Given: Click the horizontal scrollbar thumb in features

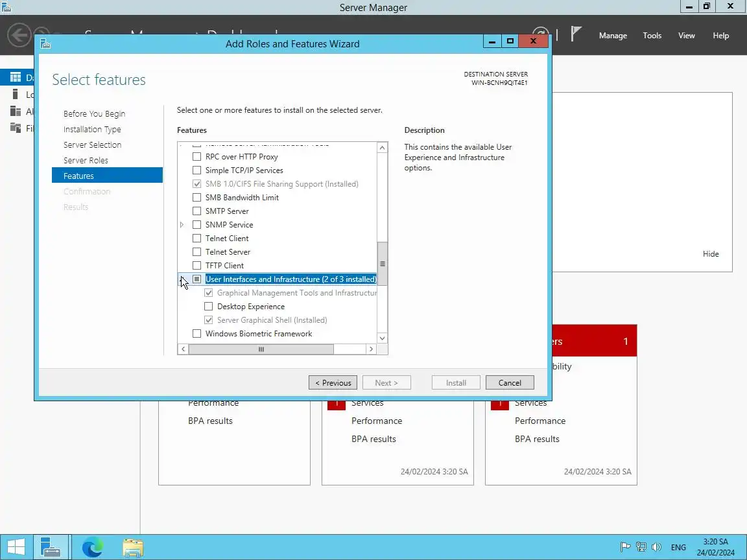Looking at the screenshot, I should pyautogui.click(x=261, y=349).
